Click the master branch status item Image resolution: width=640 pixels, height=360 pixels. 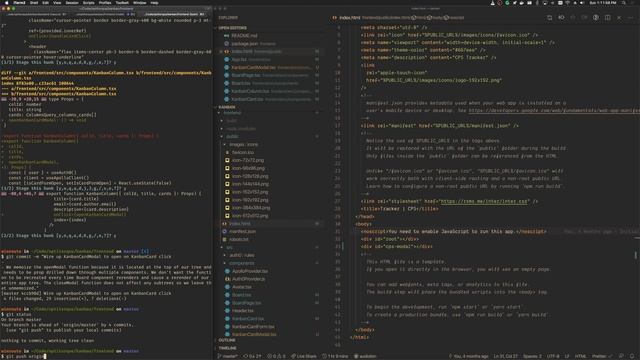click(228, 356)
